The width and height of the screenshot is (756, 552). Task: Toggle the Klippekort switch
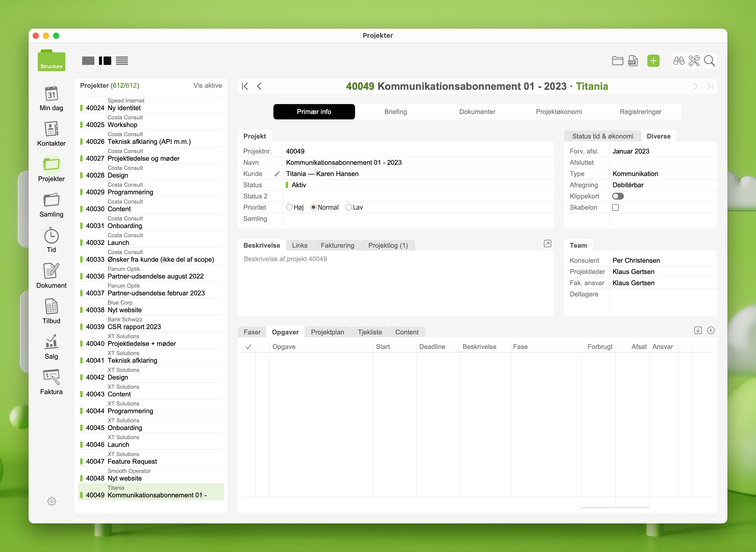618,196
